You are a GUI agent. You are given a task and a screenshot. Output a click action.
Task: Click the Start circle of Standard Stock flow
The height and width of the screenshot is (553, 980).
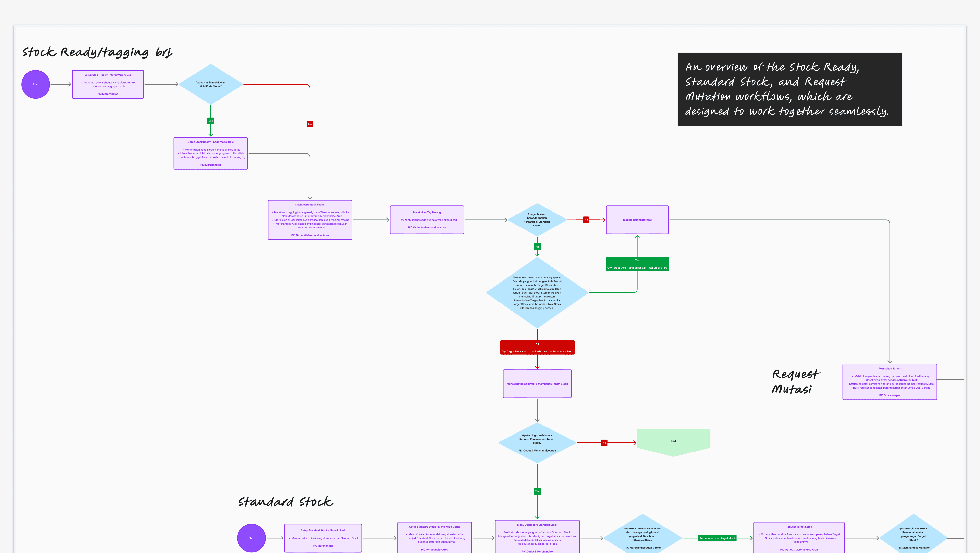(x=251, y=538)
